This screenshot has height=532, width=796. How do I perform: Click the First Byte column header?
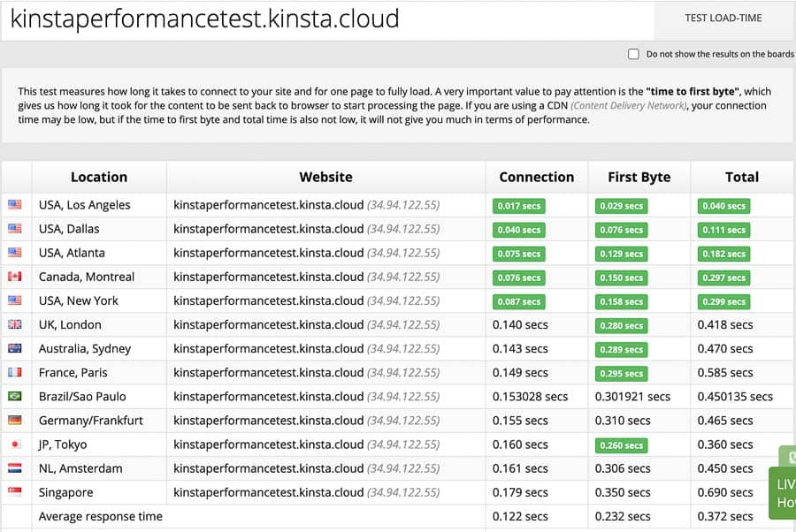639,177
